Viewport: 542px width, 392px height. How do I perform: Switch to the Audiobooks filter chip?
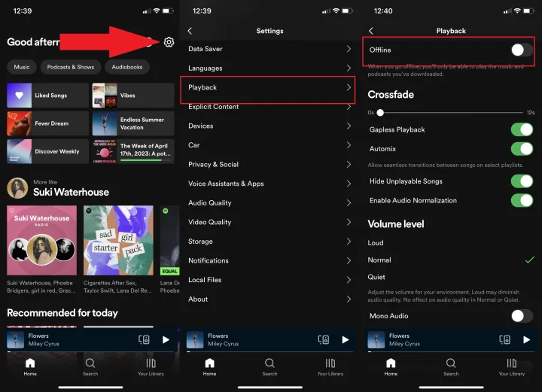(126, 67)
